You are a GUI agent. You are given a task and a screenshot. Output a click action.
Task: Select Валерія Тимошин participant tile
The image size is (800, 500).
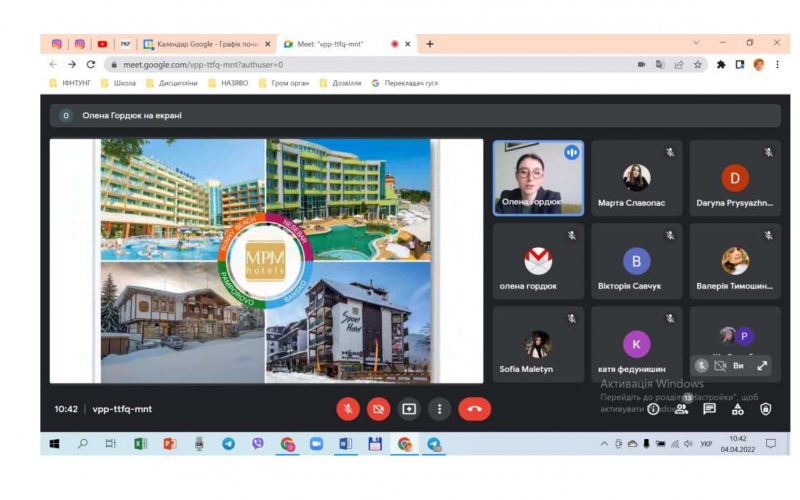click(735, 261)
